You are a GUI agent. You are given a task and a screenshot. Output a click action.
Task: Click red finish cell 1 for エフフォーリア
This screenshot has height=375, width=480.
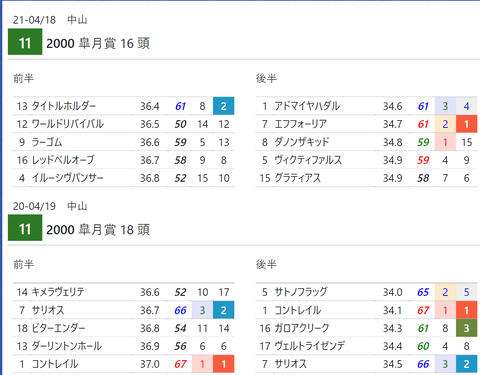click(466, 124)
